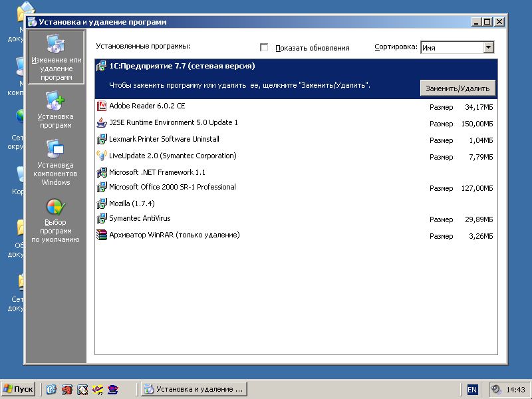This screenshot has width=532, height=399.
Task: Open the 'Установка программ' sidebar icon
Action: tap(55, 101)
